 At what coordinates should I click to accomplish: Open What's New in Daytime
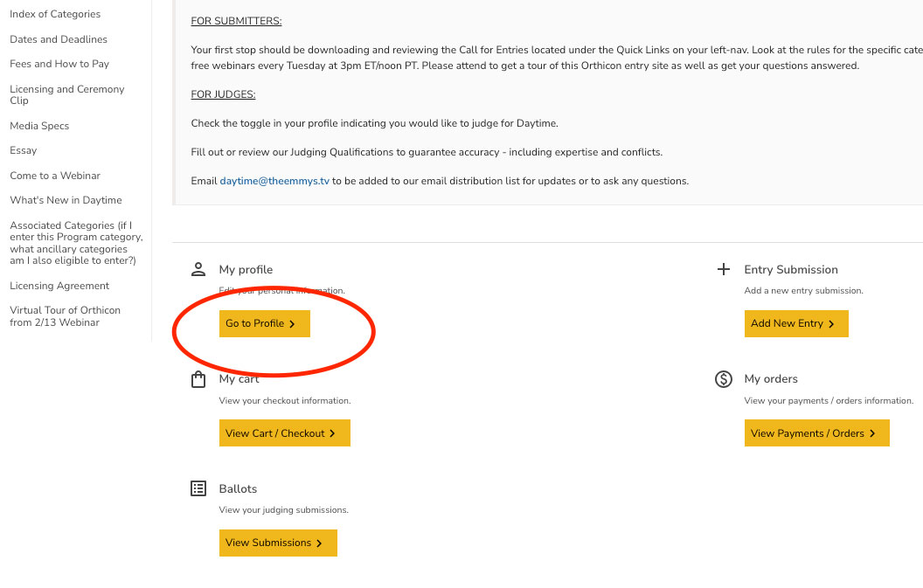tap(66, 200)
